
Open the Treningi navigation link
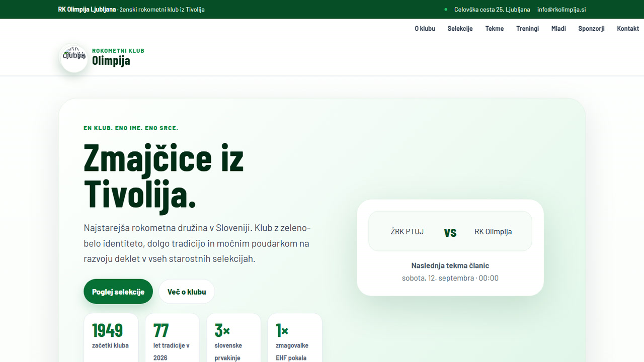[527, 29]
